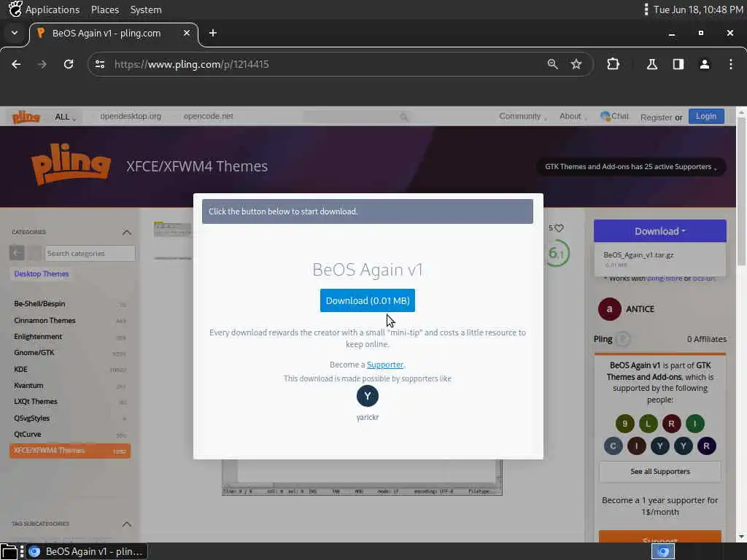Click BeOS Again taskbar window button

tap(87, 551)
